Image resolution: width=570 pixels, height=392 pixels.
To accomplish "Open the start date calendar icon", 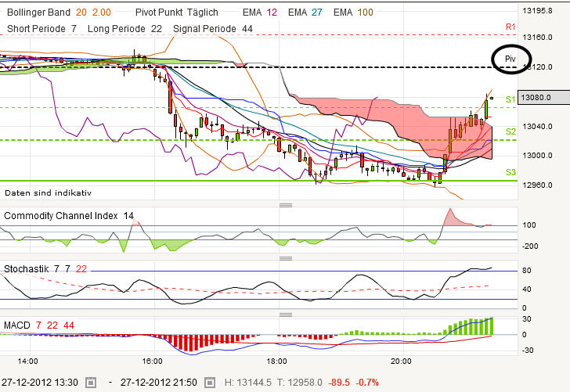I will click(x=91, y=383).
